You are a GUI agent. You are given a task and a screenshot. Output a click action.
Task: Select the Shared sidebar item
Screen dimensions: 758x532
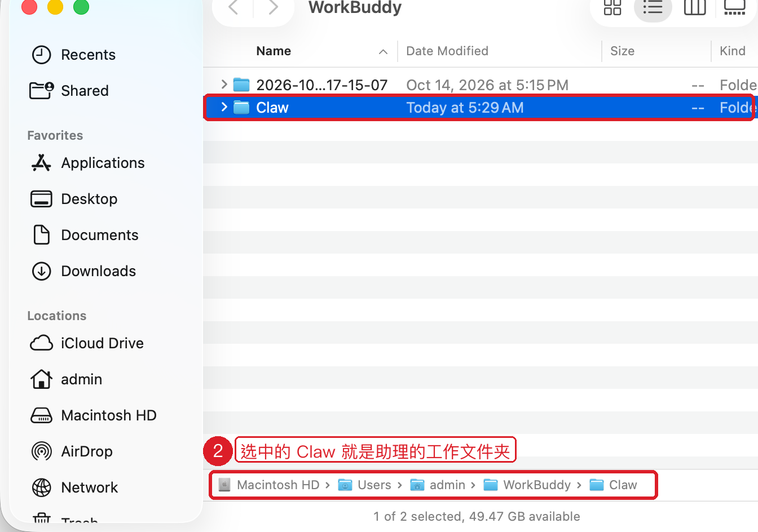click(69, 91)
